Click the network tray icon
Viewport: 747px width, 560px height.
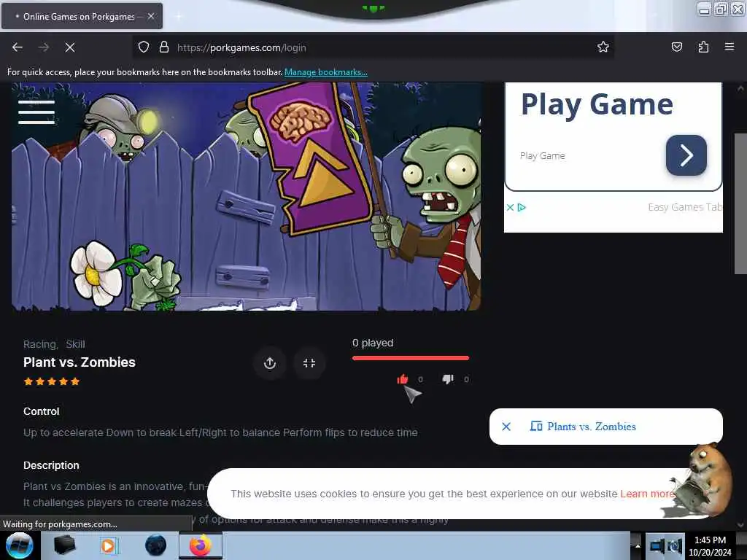[x=657, y=545]
